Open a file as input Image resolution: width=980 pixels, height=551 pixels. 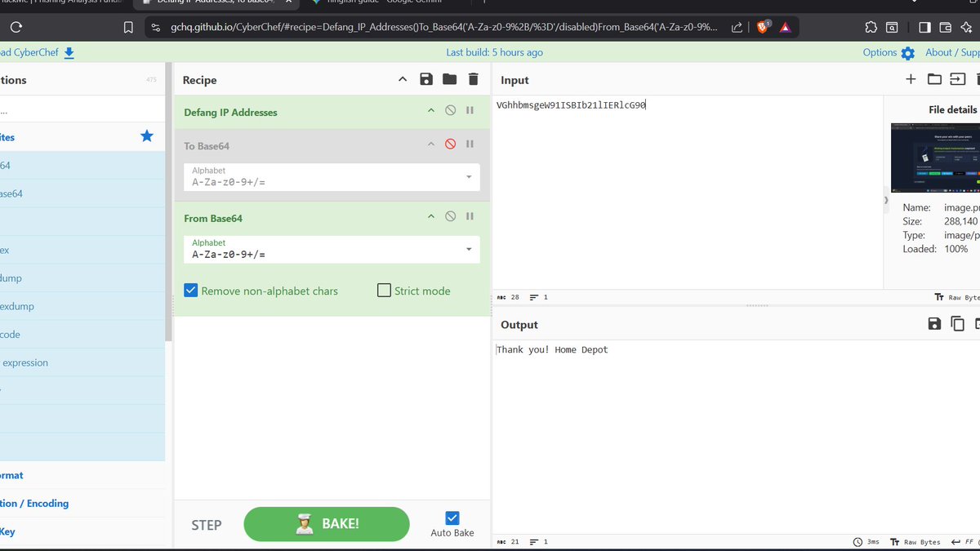tap(957, 79)
